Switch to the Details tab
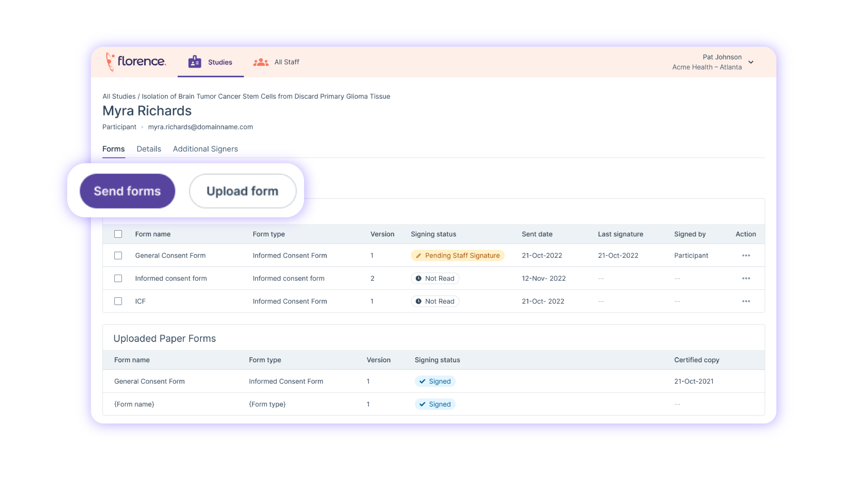Viewport: 868px width, 504px height. pyautogui.click(x=149, y=149)
